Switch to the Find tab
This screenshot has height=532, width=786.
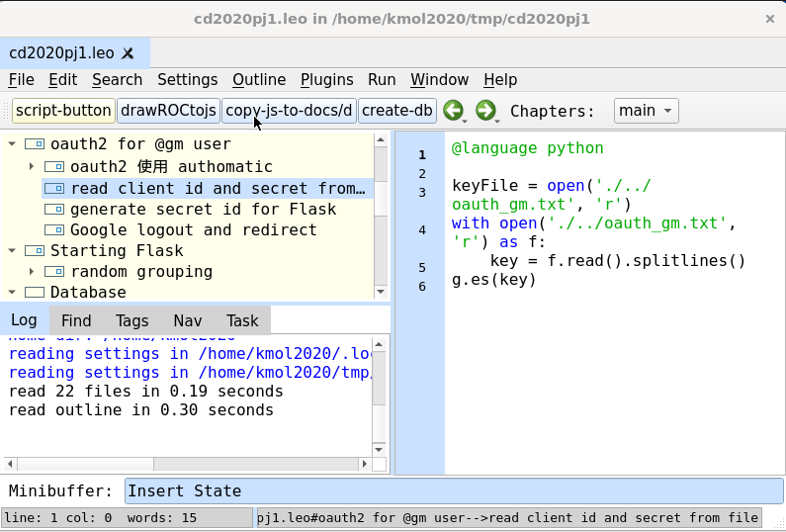(76, 320)
